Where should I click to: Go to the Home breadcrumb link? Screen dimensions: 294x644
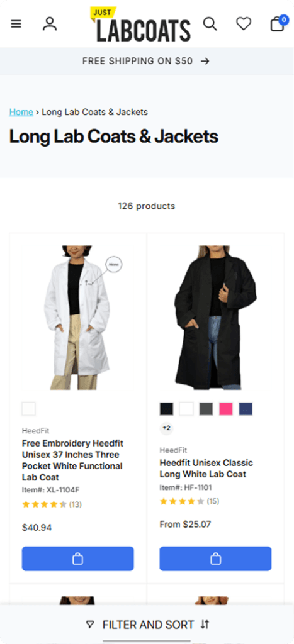[x=21, y=112]
